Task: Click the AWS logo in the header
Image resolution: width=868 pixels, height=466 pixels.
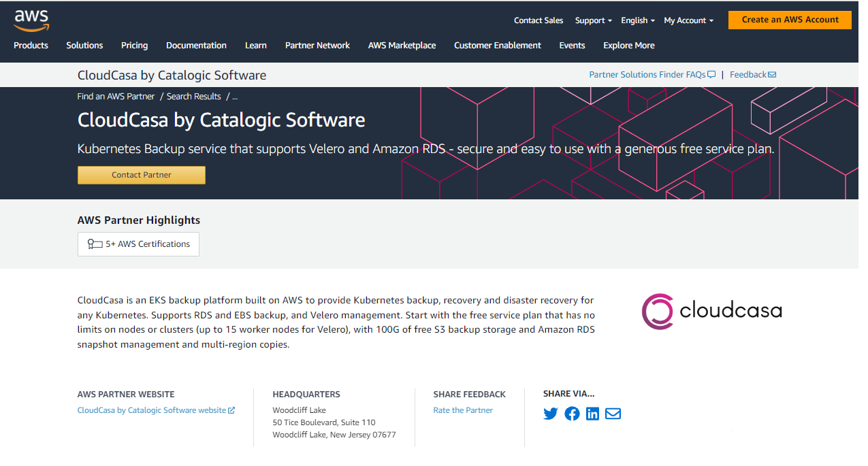Action: (x=31, y=20)
